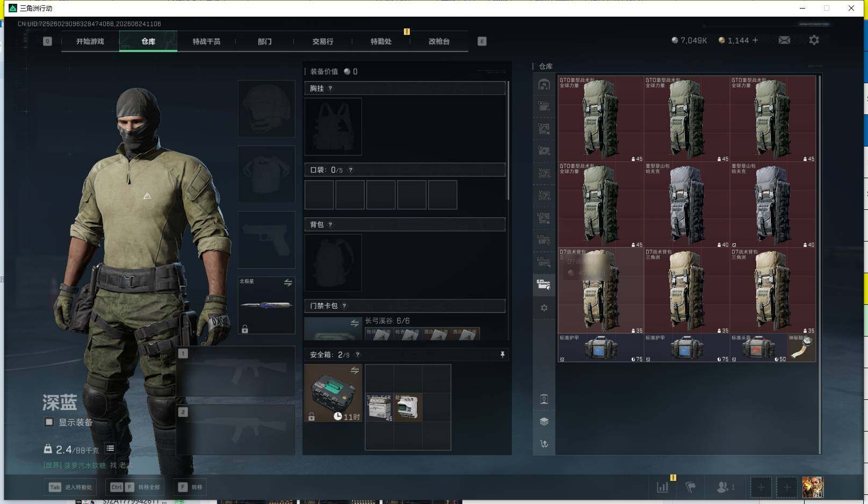Open the 特勤处 tab
The width and height of the screenshot is (868, 504).
pyautogui.click(x=381, y=41)
